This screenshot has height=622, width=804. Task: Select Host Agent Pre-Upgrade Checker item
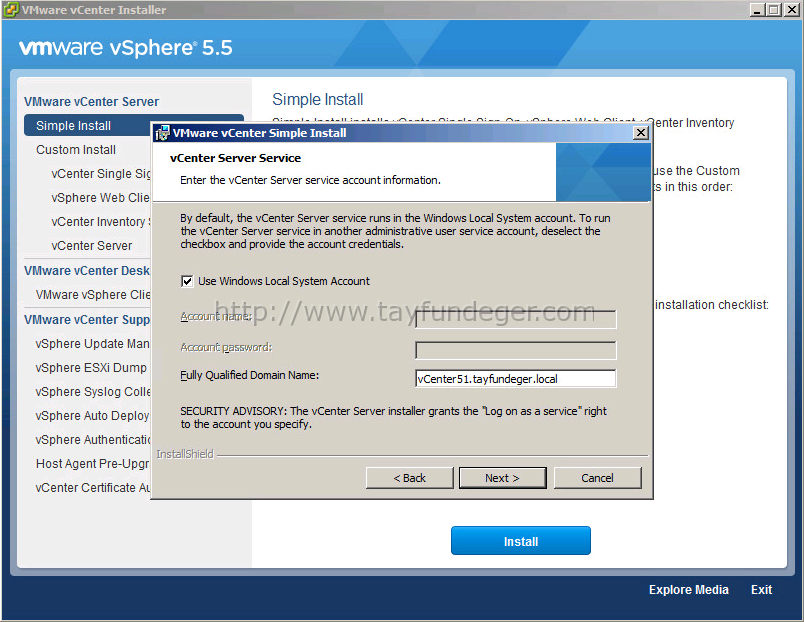point(93,464)
